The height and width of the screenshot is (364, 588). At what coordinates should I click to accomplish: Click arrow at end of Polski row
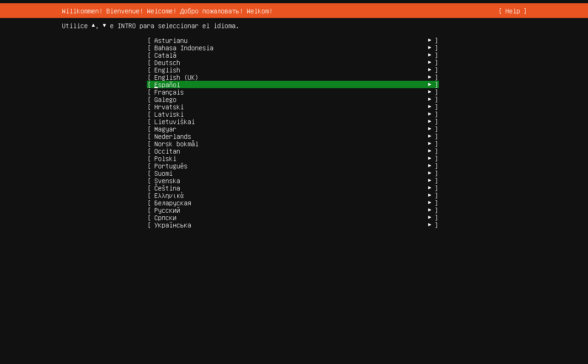click(430, 158)
